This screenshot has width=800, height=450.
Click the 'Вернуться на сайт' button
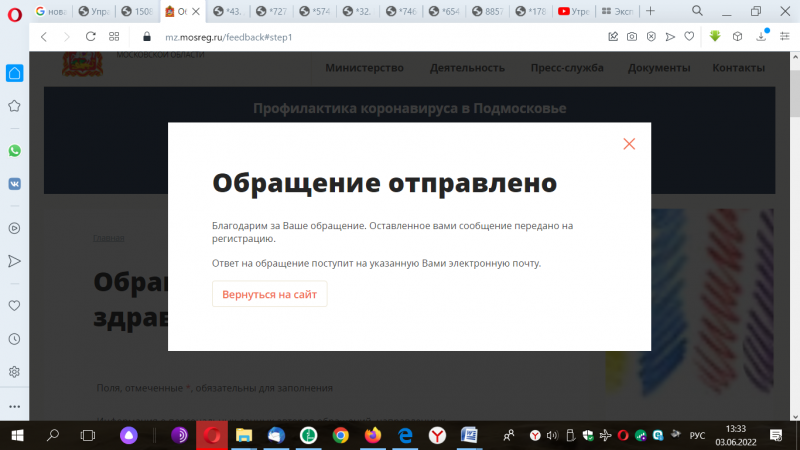(269, 294)
